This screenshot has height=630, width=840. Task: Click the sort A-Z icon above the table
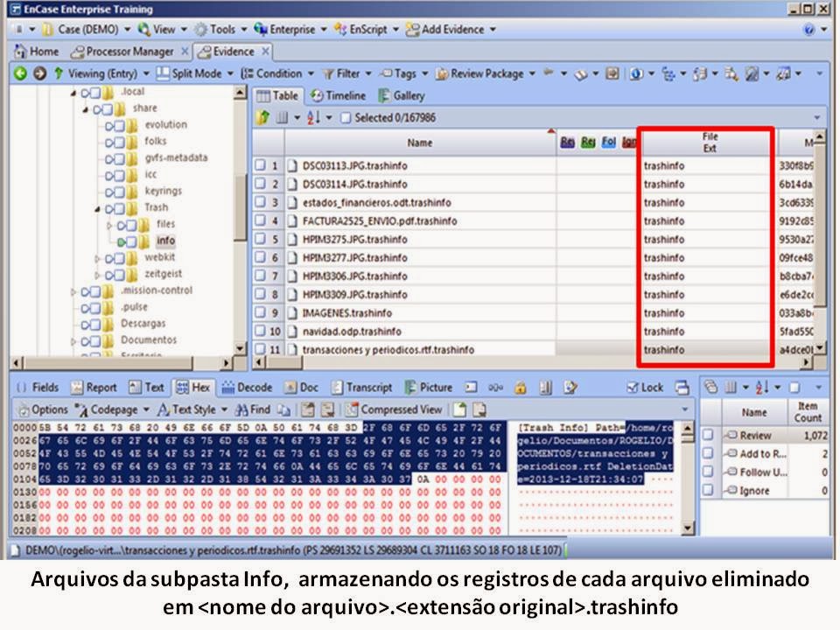313,117
